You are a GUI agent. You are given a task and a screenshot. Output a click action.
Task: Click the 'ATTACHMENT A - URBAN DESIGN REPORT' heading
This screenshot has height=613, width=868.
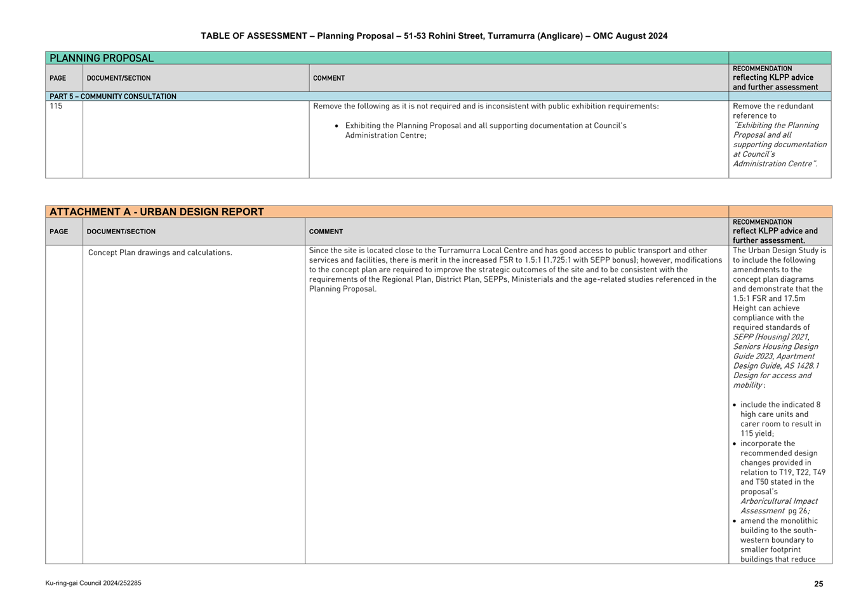pos(157,212)
